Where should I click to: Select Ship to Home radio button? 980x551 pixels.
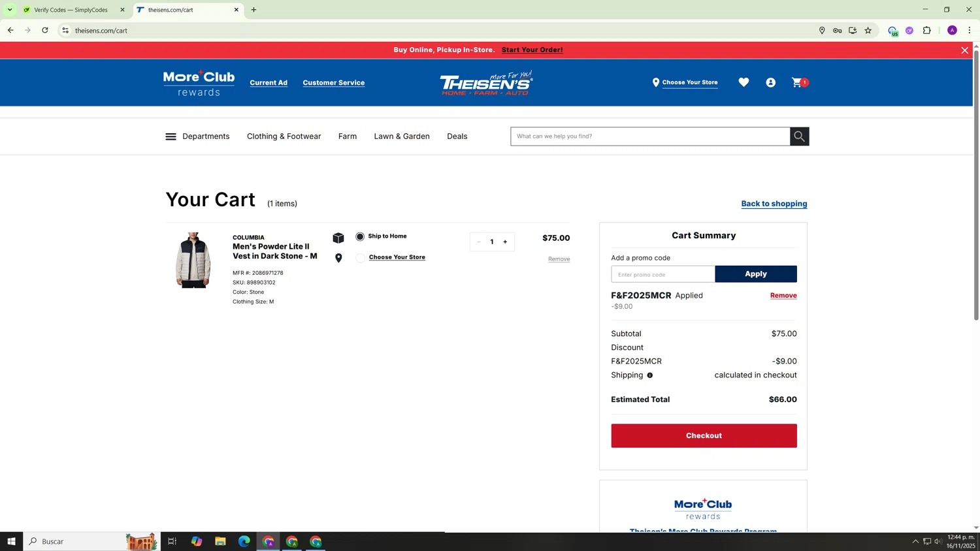[x=360, y=236]
